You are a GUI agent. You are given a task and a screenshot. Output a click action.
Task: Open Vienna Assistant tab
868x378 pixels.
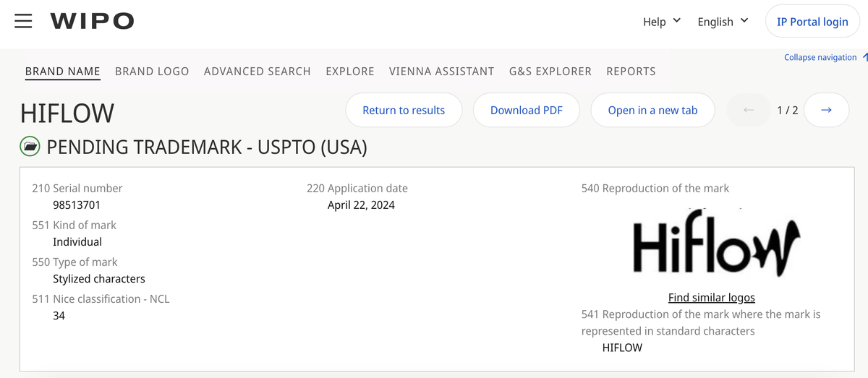coord(442,72)
